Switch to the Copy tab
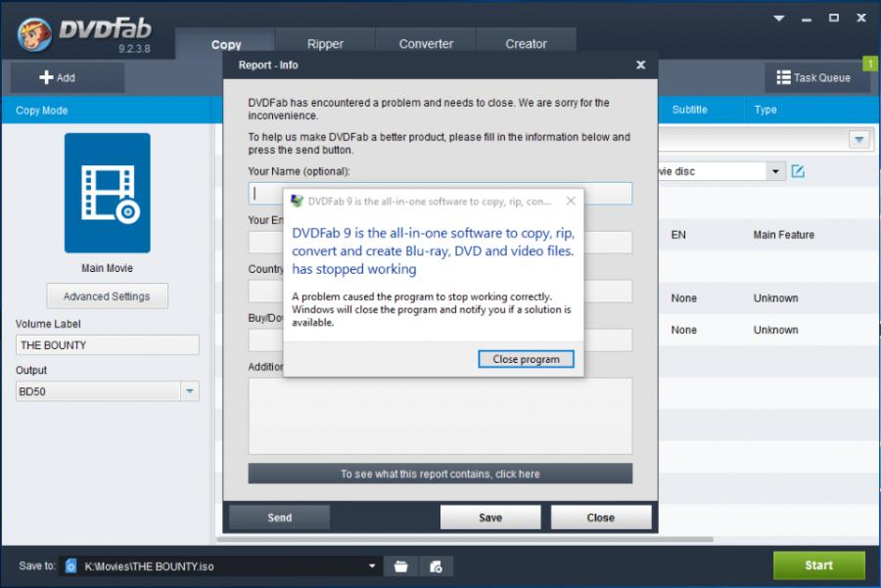 (226, 44)
